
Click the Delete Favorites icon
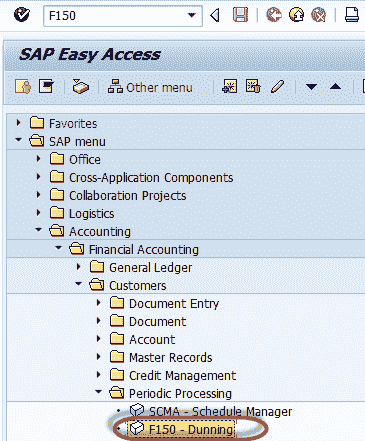(253, 87)
